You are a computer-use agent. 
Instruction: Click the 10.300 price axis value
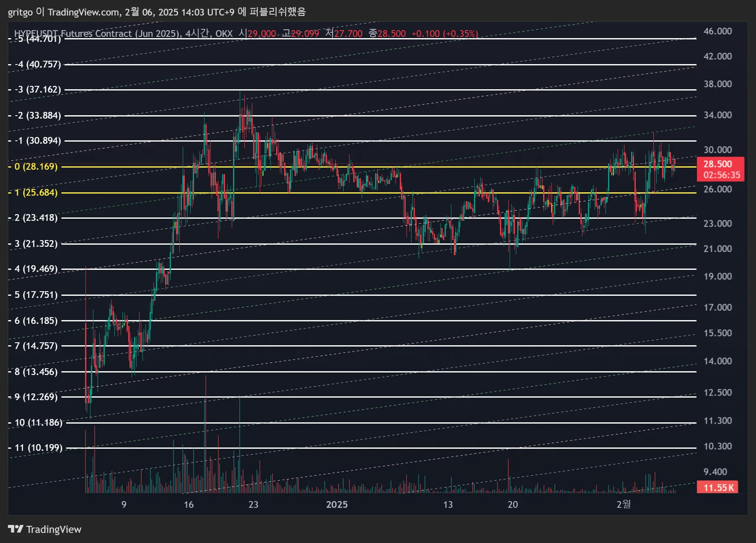click(717, 446)
